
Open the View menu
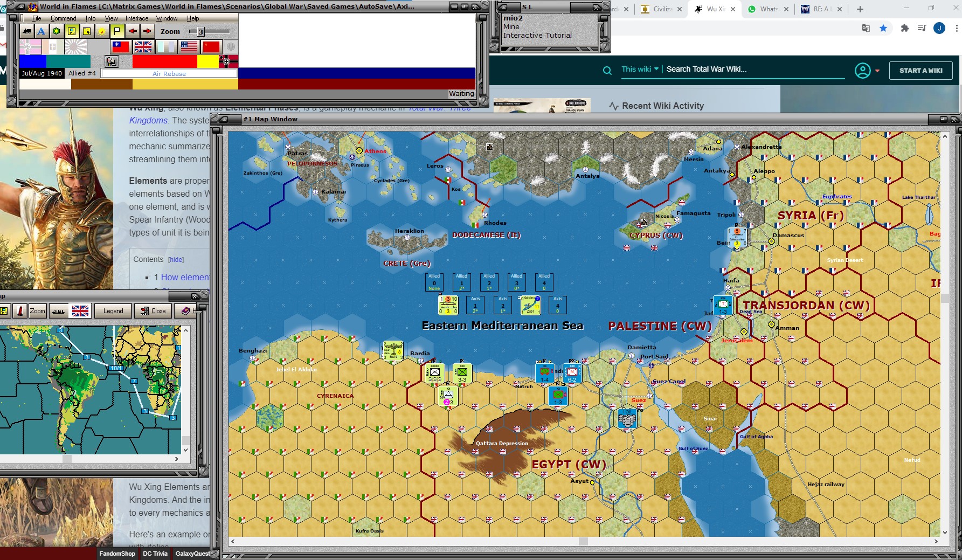tap(111, 18)
